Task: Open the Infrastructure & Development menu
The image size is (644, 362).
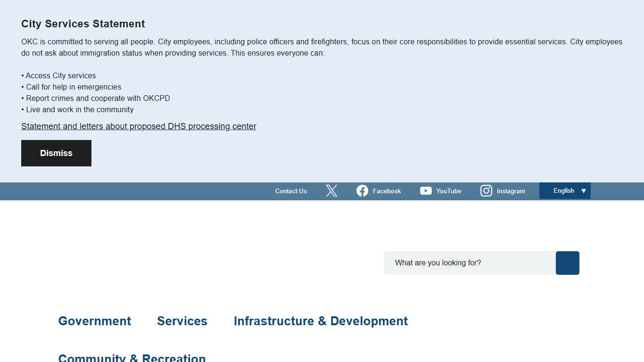Action: (x=321, y=321)
